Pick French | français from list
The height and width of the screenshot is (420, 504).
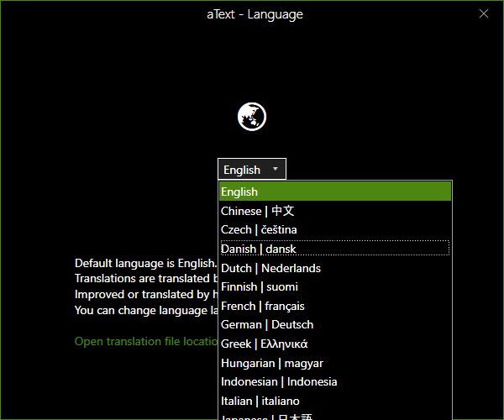pyautogui.click(x=335, y=306)
